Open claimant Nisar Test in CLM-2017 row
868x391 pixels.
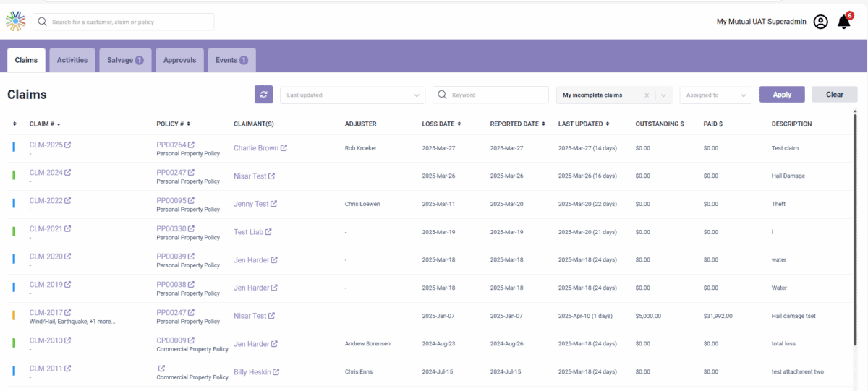coord(250,316)
